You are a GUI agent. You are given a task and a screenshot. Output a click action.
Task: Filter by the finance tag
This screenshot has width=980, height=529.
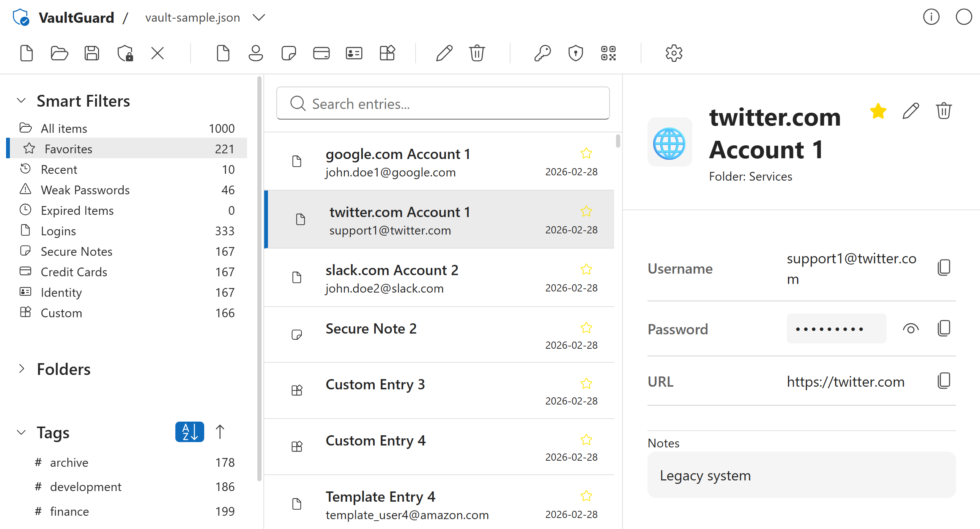69,512
